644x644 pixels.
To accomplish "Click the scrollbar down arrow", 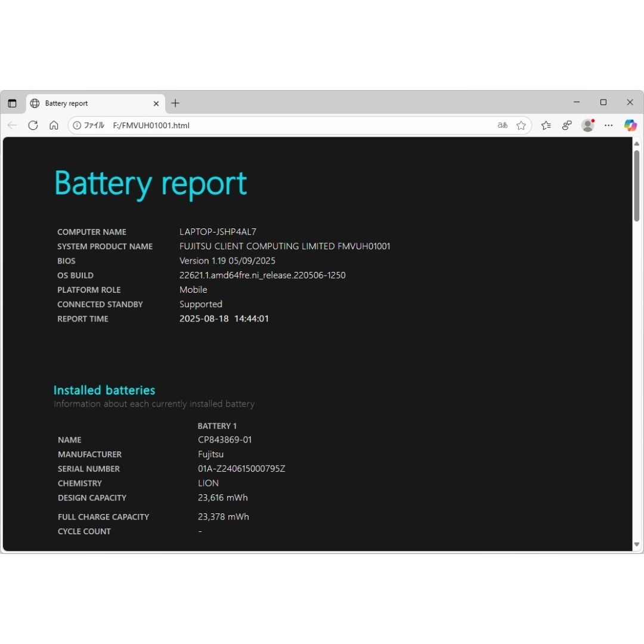I will point(637,544).
